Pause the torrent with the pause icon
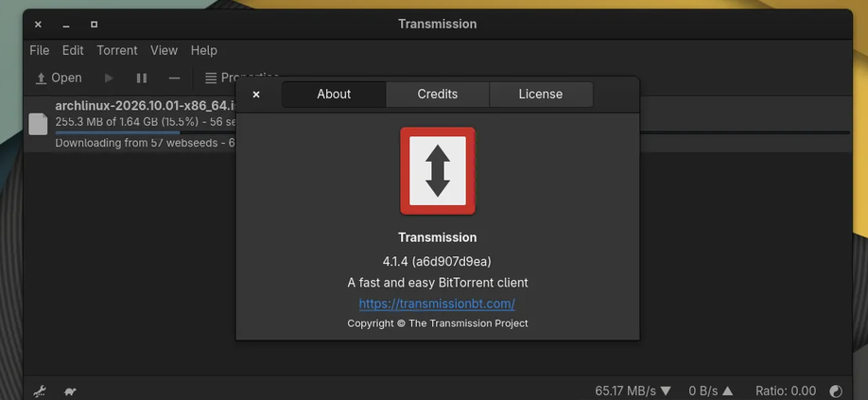This screenshot has width=868, height=400. click(x=142, y=78)
